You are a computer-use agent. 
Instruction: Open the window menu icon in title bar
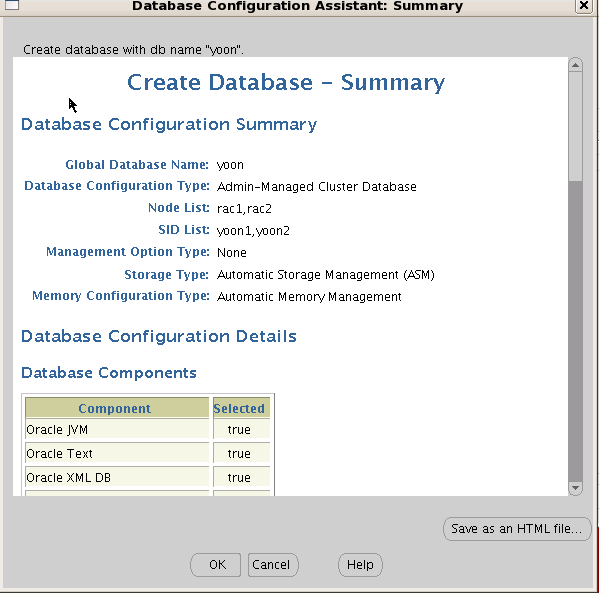click(12, 5)
